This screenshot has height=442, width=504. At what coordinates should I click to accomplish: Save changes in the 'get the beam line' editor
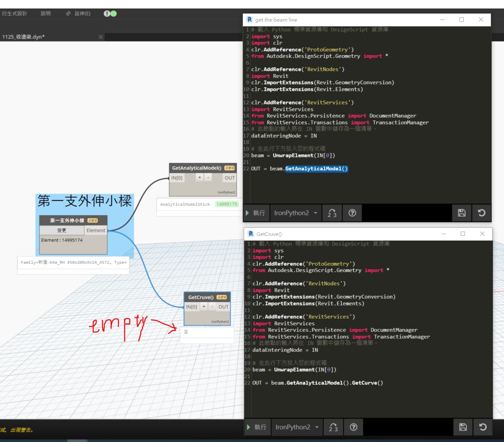[x=462, y=213]
